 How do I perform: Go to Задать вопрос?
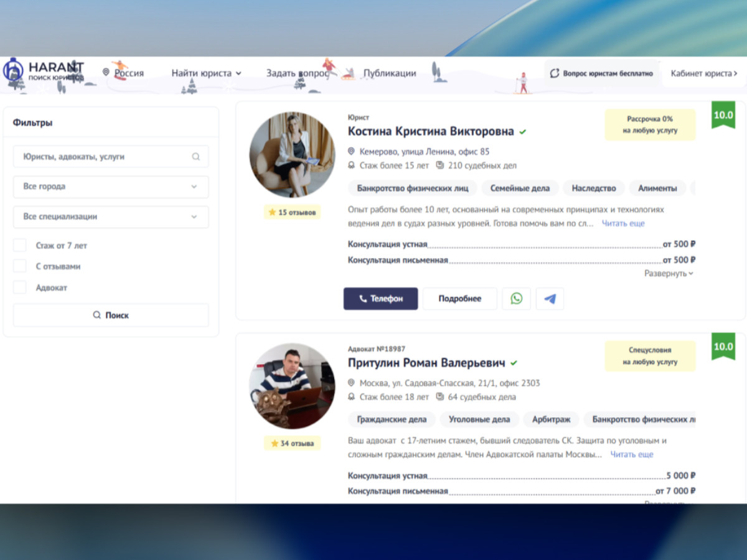[x=298, y=73]
